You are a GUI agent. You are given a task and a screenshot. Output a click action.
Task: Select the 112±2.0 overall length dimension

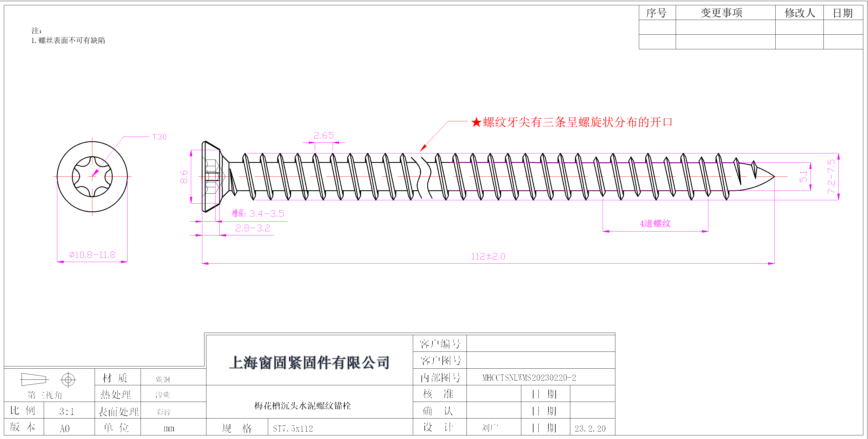pyautogui.click(x=488, y=256)
